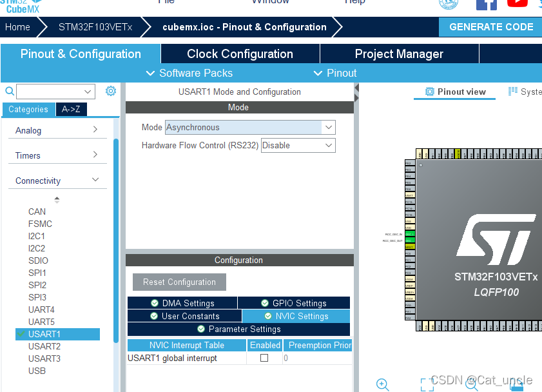
Task: Select SPI2 peripheral
Action: 37,285
